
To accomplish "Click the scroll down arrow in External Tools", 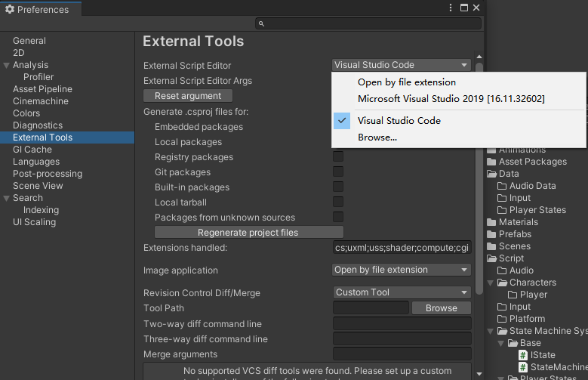I will tap(479, 374).
